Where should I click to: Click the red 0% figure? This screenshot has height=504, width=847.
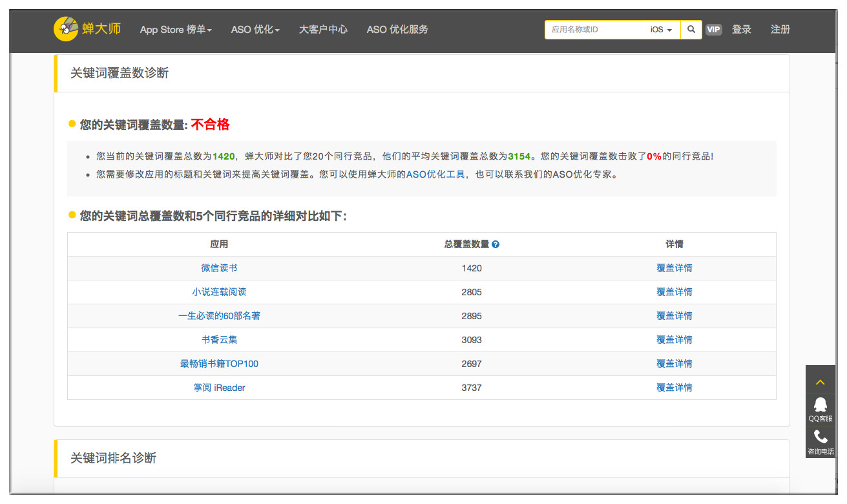654,156
